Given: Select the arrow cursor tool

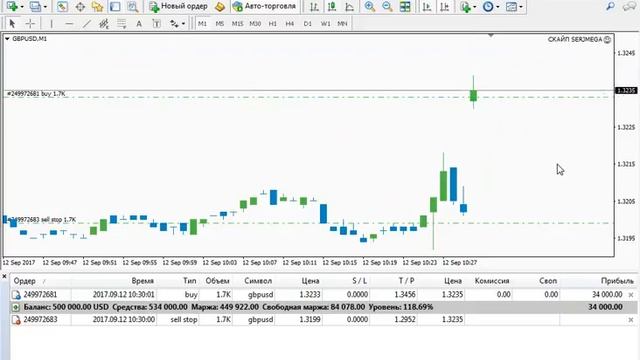Looking at the screenshot, I should pos(12,24).
